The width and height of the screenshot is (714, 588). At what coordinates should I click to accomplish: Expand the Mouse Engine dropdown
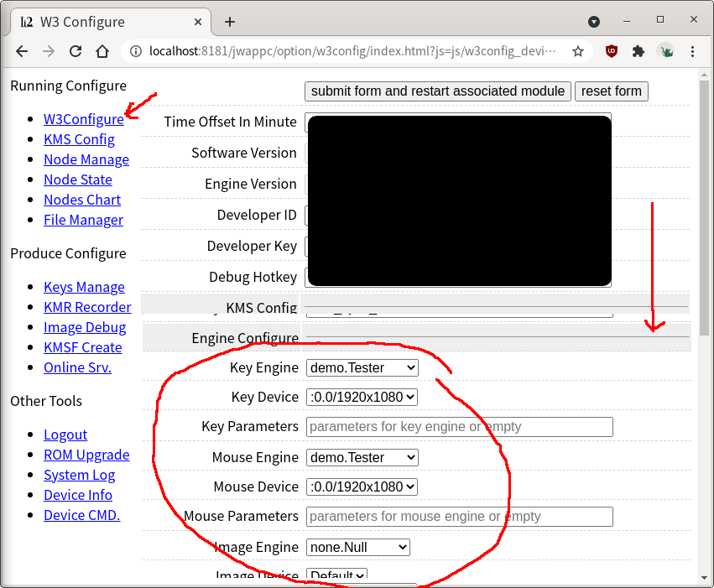tap(362, 457)
